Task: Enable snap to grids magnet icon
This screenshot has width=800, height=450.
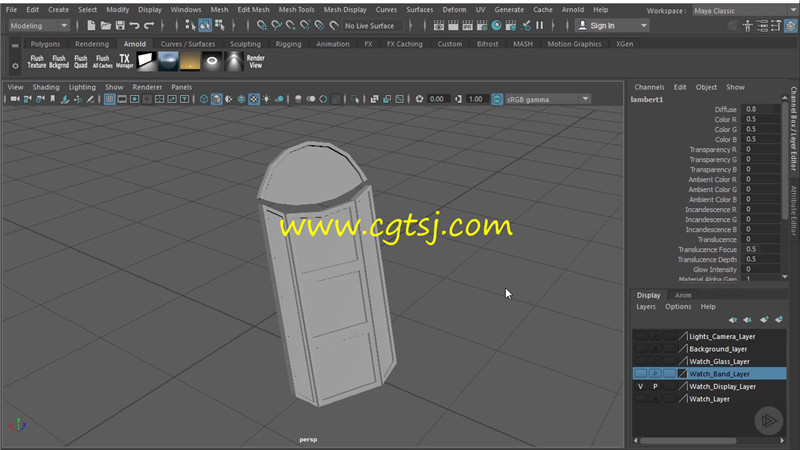Action: pos(262,25)
